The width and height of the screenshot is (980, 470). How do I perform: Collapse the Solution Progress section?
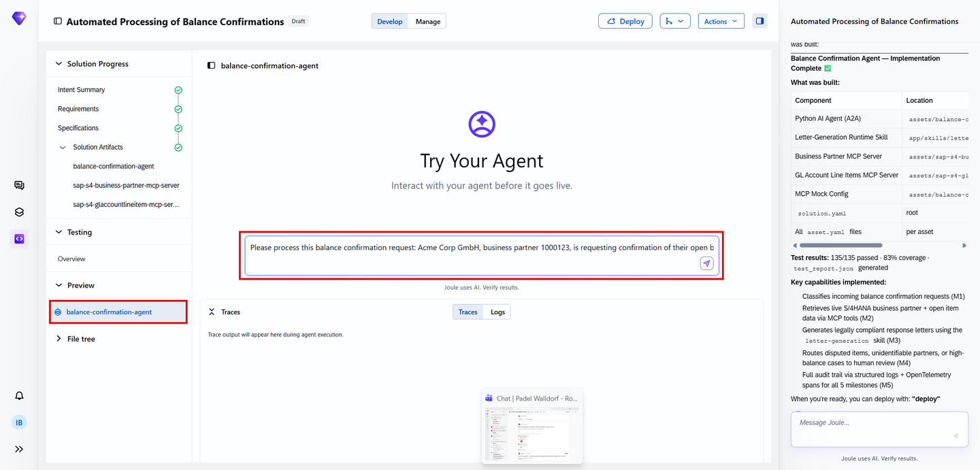click(59, 64)
